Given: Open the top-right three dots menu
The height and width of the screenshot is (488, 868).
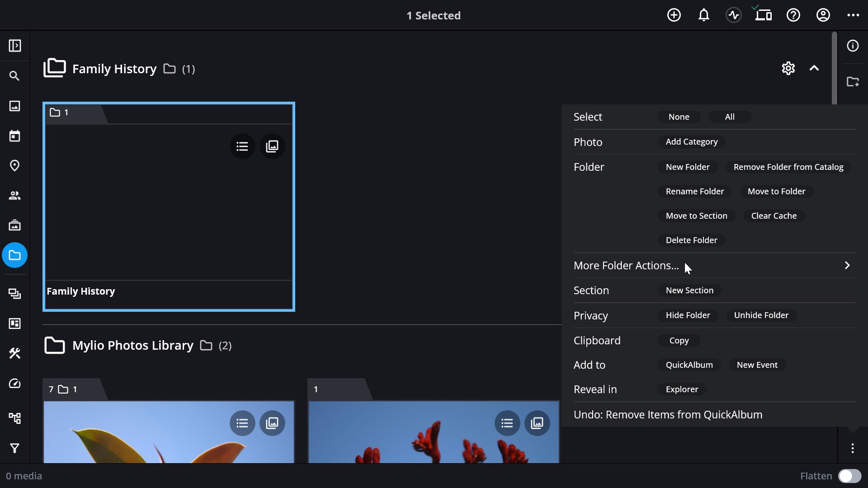Looking at the screenshot, I should pyautogui.click(x=853, y=15).
